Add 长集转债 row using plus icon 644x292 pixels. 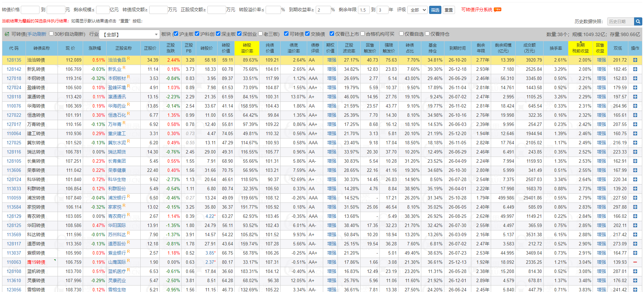pyautogui.click(x=635, y=161)
